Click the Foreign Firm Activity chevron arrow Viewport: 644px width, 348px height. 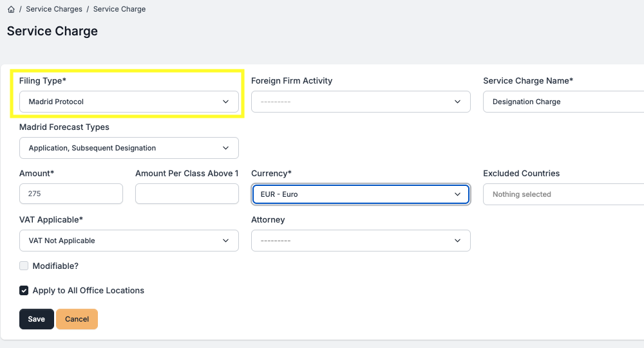[457, 102]
